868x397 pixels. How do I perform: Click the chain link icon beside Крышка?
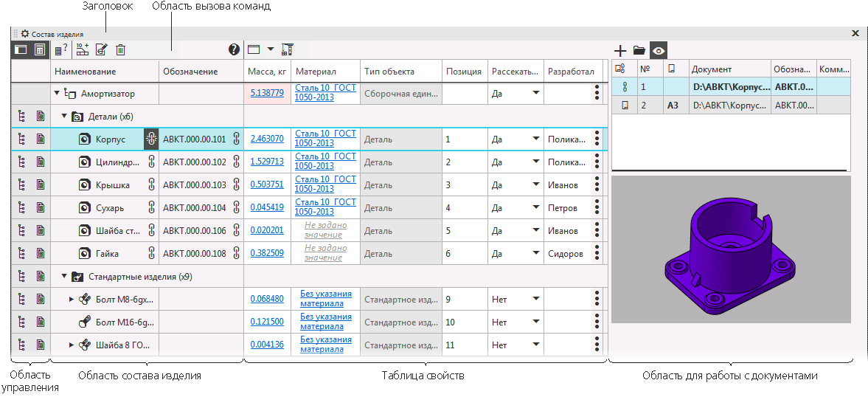click(x=152, y=185)
